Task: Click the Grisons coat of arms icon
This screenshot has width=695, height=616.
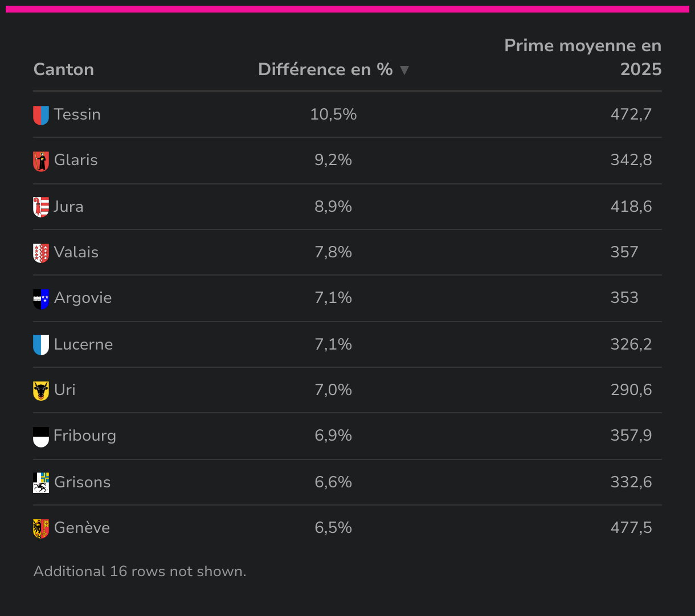Action: 41,483
